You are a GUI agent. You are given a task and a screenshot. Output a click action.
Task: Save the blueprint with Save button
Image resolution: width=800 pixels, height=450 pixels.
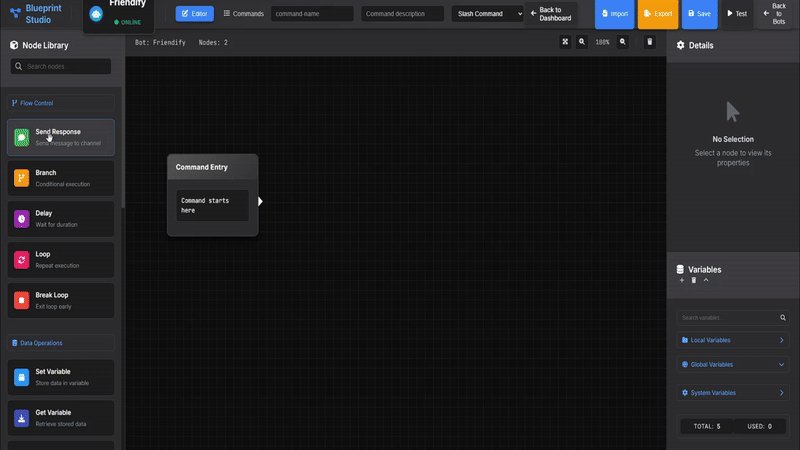click(x=699, y=14)
